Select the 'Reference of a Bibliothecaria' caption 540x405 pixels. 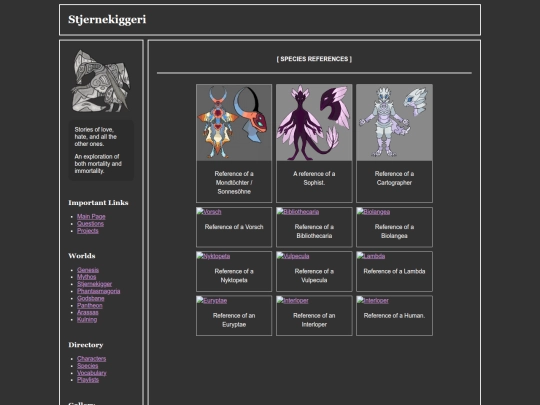click(x=314, y=231)
